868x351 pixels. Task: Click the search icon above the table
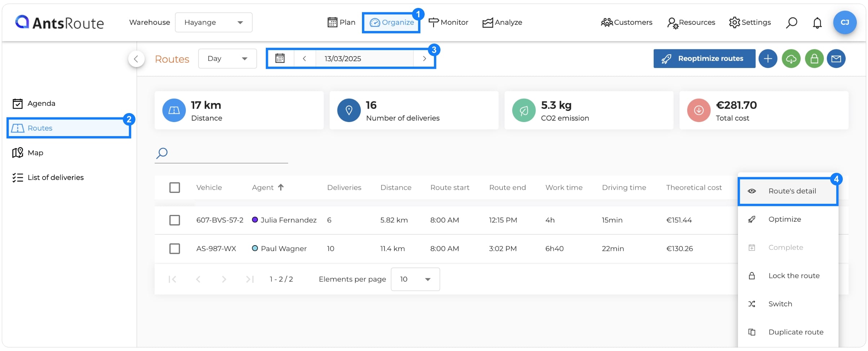click(x=162, y=153)
